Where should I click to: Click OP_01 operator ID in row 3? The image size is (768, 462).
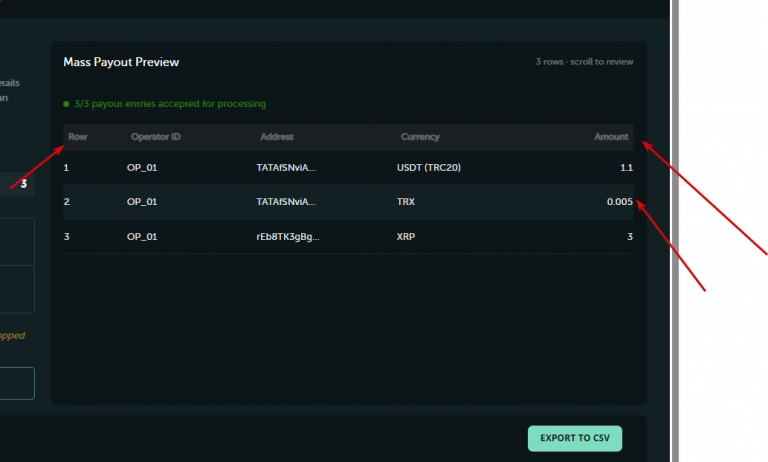(x=142, y=237)
